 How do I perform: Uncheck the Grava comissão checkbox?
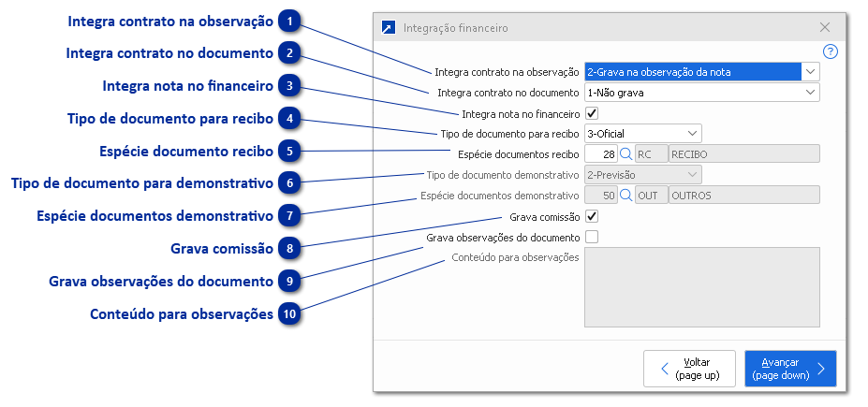592,216
